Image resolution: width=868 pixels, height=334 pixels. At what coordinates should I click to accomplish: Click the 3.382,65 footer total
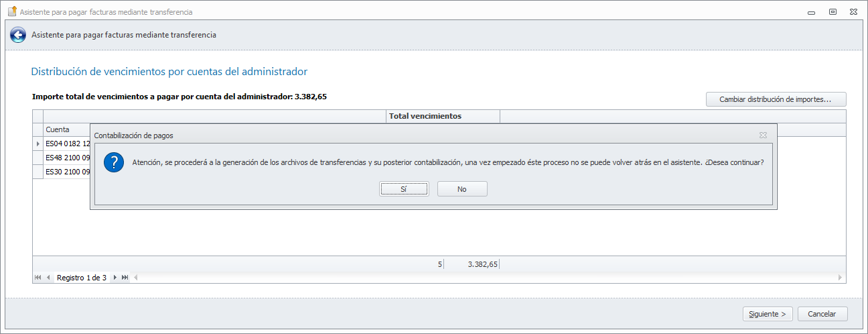482,264
